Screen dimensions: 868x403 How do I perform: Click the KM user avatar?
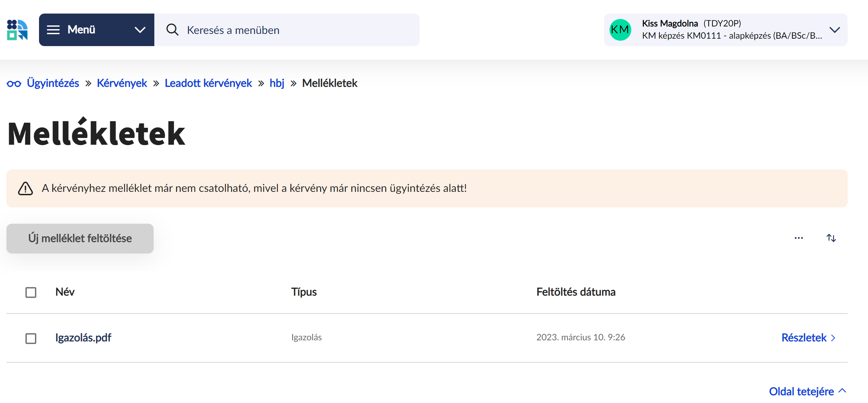tap(620, 30)
